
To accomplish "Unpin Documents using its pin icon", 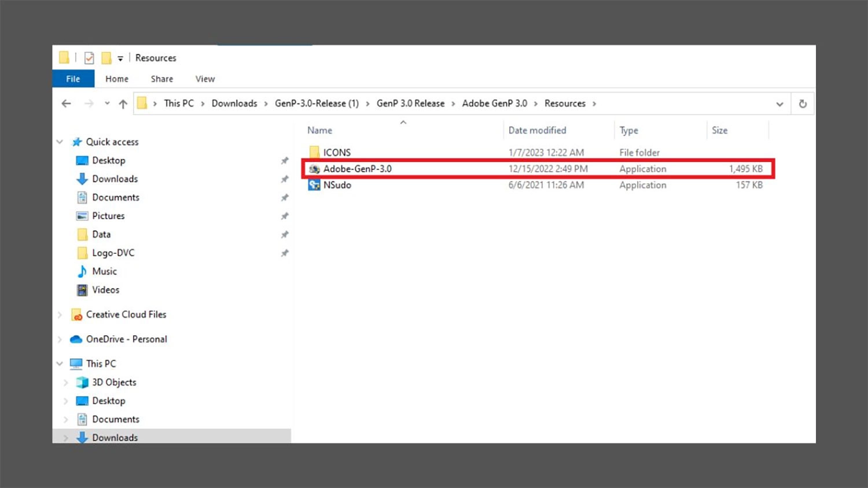I will click(285, 198).
